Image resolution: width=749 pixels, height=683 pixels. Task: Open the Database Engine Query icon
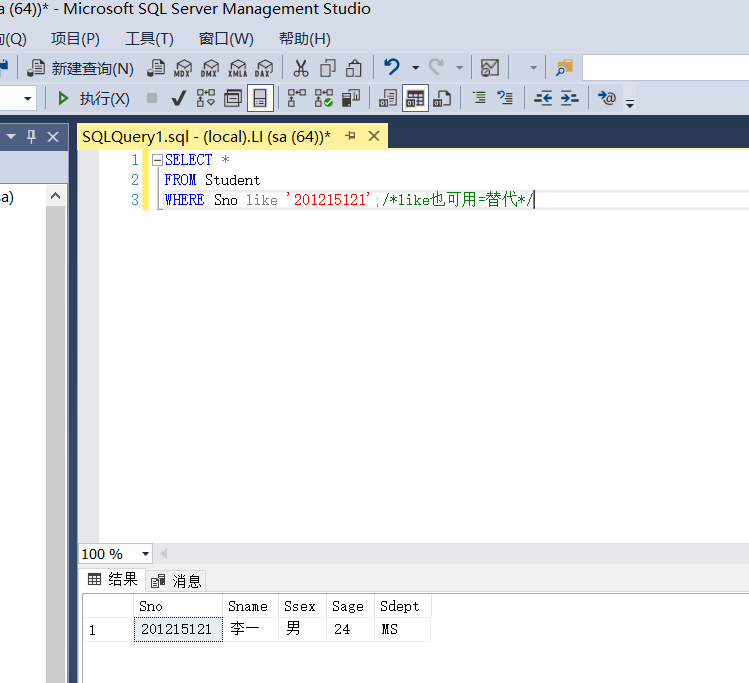156,68
